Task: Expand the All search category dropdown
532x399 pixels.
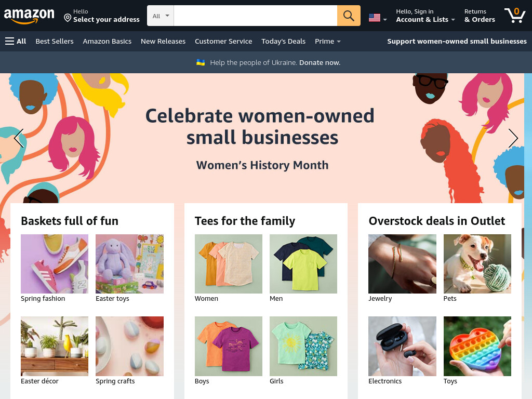Action: tap(161, 16)
